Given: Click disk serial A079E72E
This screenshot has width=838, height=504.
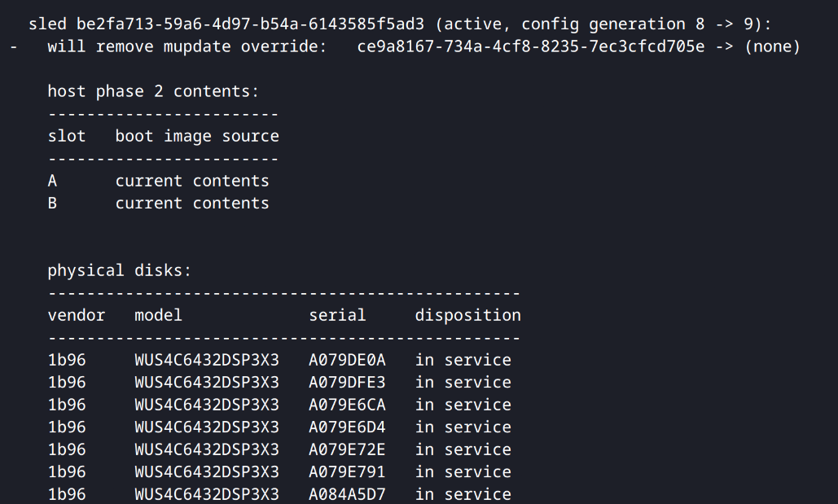Looking at the screenshot, I should (x=347, y=450).
